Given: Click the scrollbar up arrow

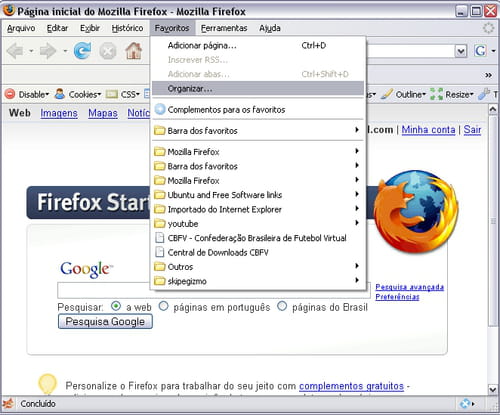Looking at the screenshot, I should pos(493,109).
